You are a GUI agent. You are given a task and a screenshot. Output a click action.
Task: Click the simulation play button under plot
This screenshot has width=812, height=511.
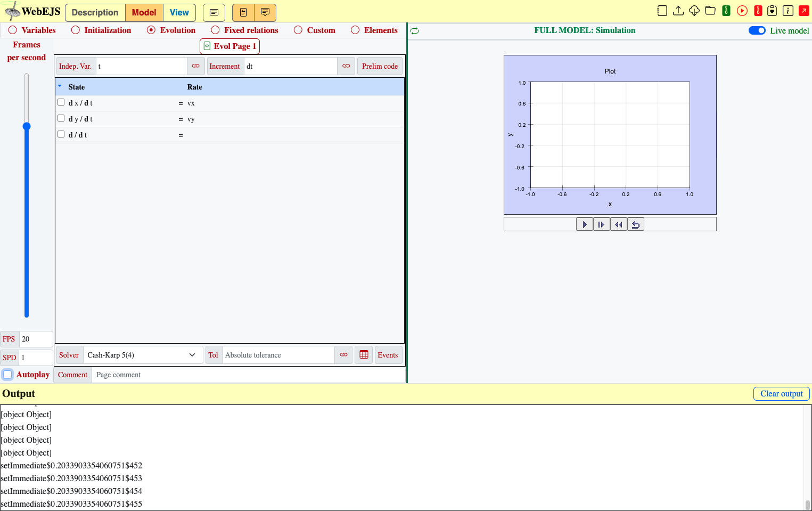point(585,224)
